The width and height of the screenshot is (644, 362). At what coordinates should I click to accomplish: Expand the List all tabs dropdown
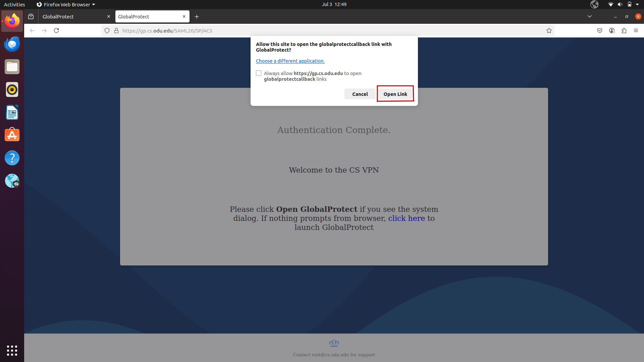point(590,16)
